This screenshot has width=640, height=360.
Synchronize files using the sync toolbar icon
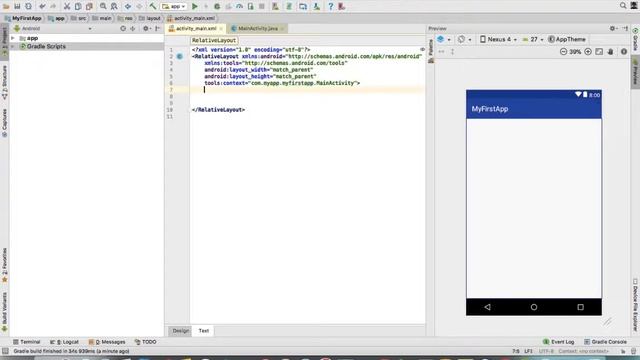click(28, 6)
